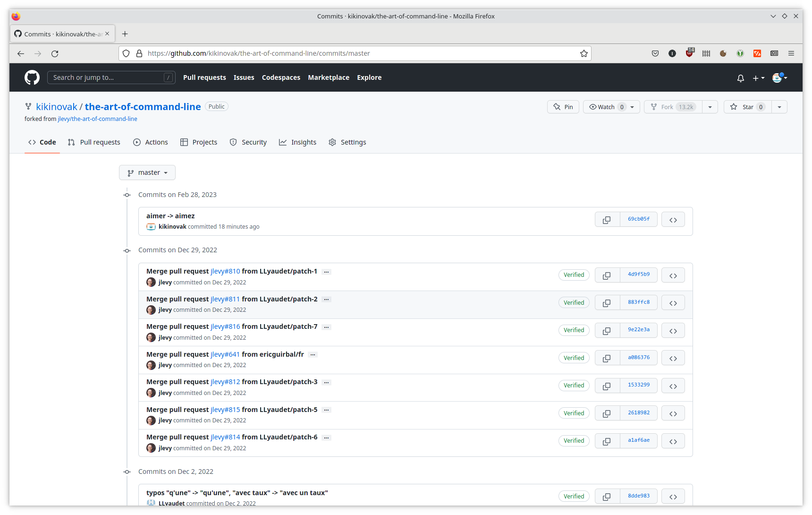Expand the Fork options dropdown arrow
The height and width of the screenshot is (515, 812).
pos(710,107)
